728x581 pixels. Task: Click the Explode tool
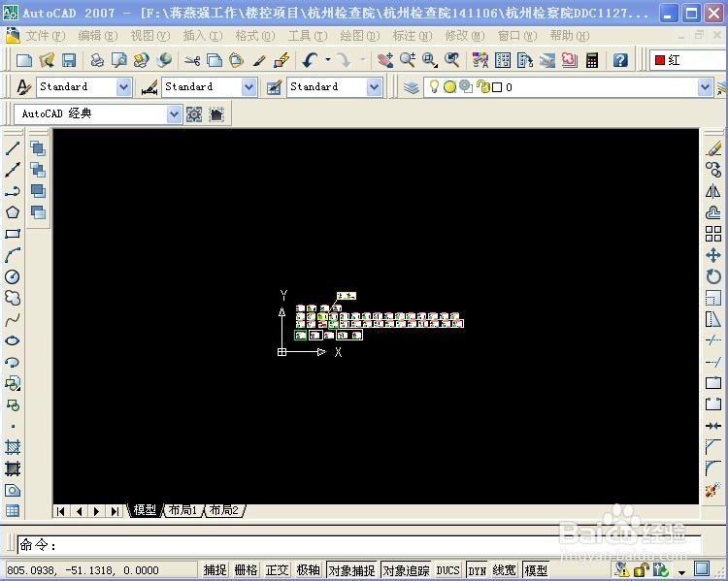click(x=713, y=490)
